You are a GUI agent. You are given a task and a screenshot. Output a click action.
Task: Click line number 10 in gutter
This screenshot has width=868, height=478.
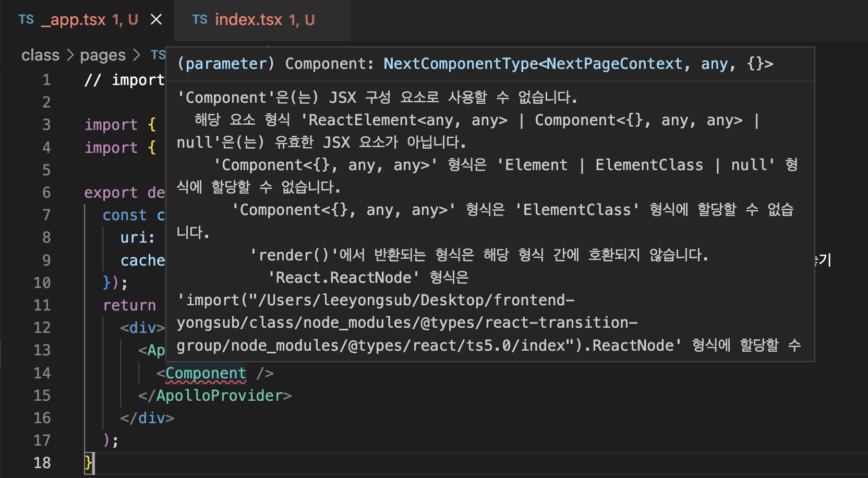coord(42,283)
